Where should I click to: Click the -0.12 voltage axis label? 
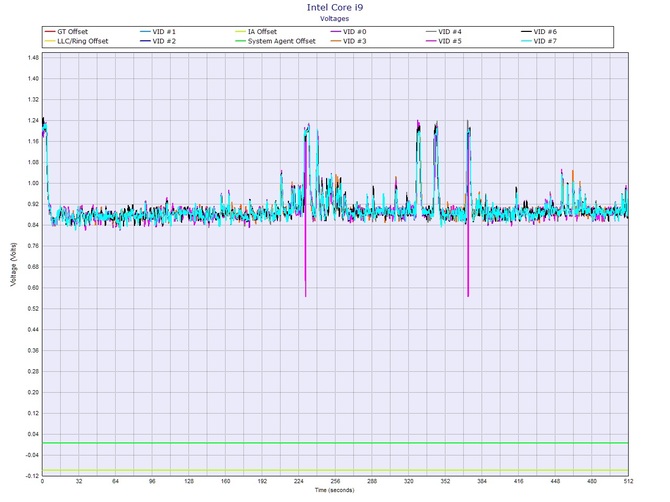coord(32,476)
